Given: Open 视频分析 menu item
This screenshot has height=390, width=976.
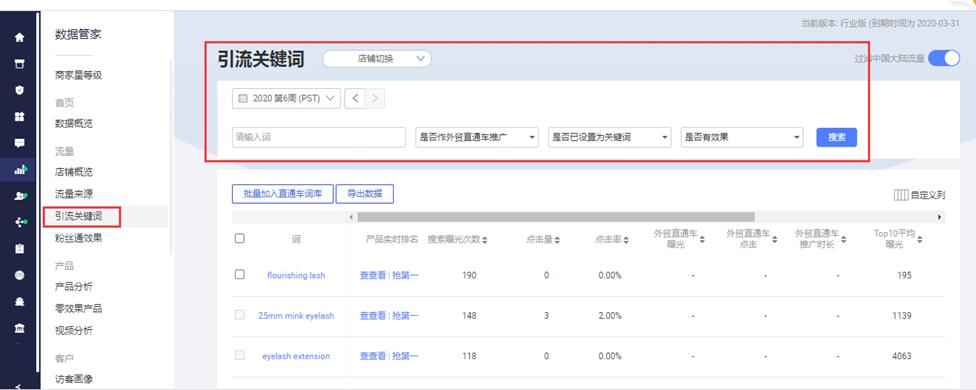Looking at the screenshot, I should point(73,330).
